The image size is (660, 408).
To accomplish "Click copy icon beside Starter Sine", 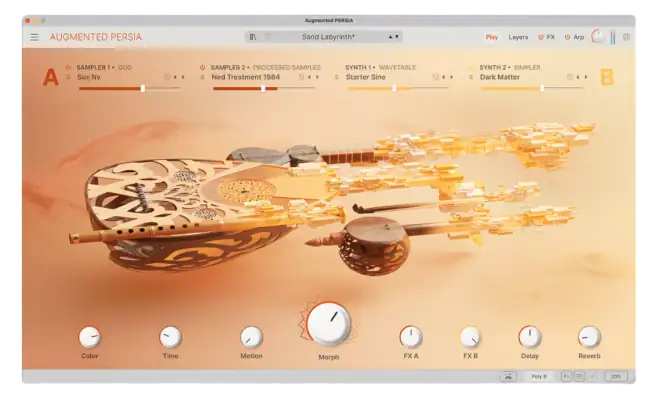I will [436, 77].
